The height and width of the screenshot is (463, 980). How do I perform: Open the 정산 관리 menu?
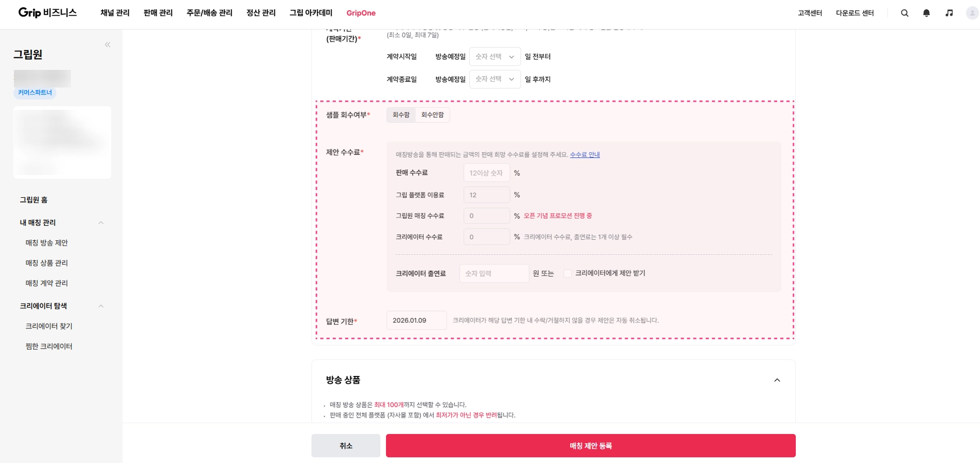point(261,13)
